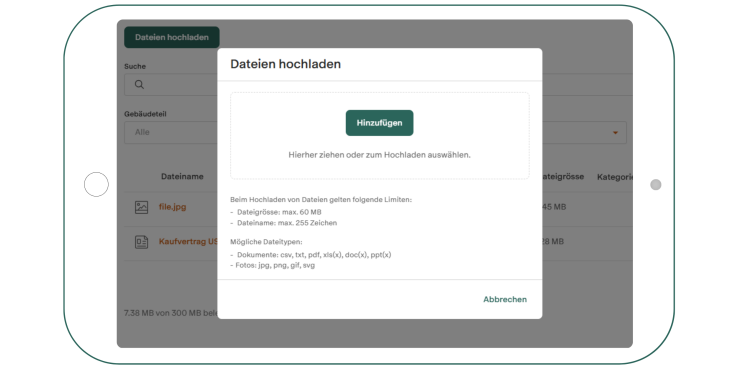Click the search magnifier icon
Screen dimensions: 738x369
point(139,85)
